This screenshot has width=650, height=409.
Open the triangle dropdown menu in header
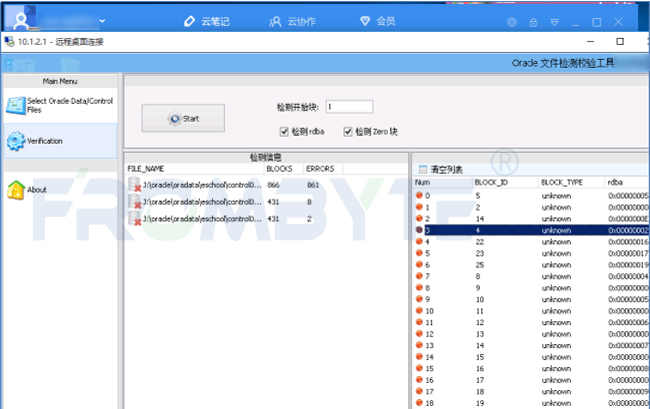pos(554,22)
